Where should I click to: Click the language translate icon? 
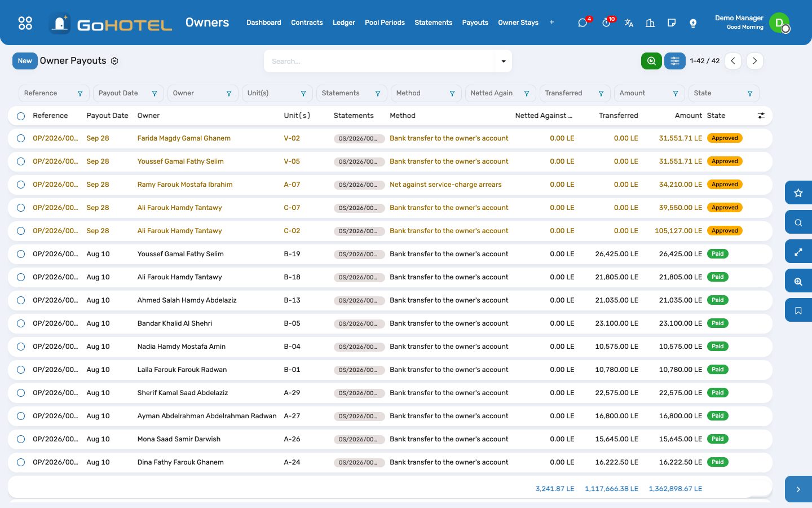(x=629, y=23)
